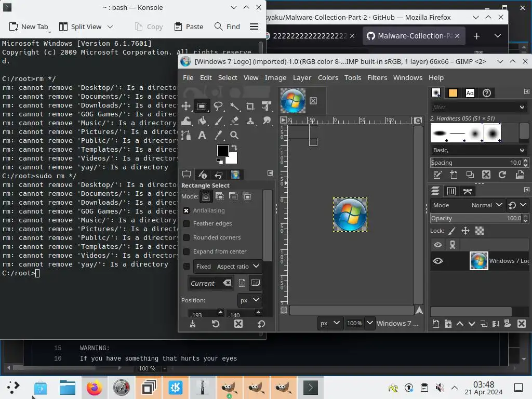Toggle visibility of Windows 7 Logo layer
Screen dimensions: 532x399
point(438,261)
